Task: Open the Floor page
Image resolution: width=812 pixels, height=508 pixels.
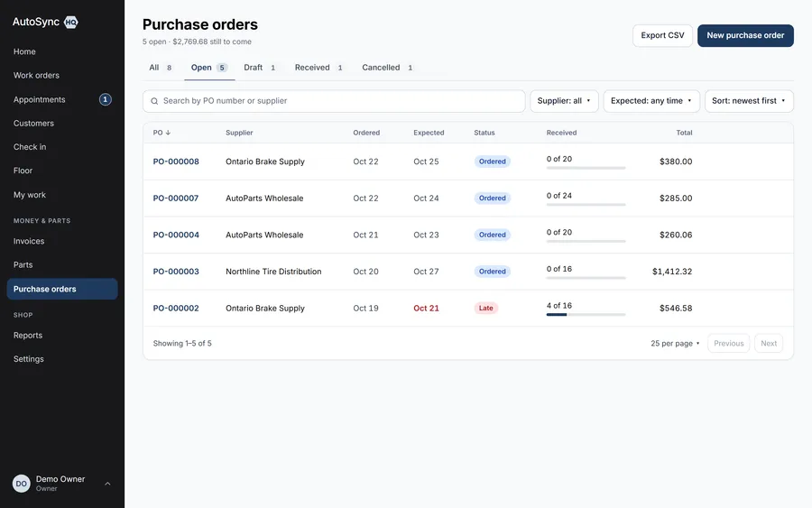Action: click(x=62, y=171)
